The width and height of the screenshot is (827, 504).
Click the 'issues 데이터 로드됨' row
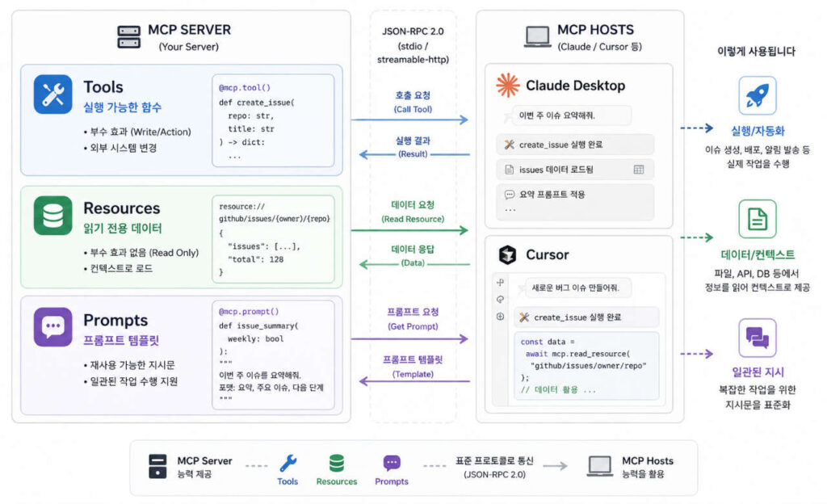575,170
